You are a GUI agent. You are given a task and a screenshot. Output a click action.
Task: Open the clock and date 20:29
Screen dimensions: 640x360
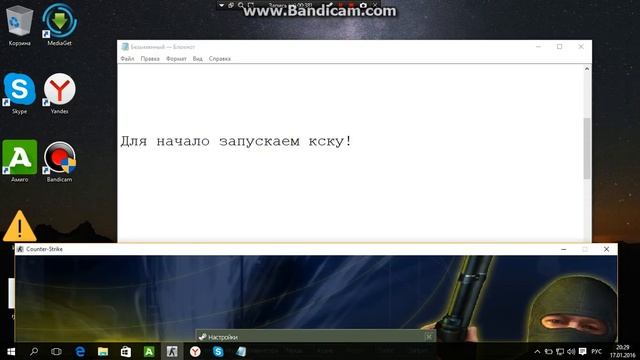623,351
